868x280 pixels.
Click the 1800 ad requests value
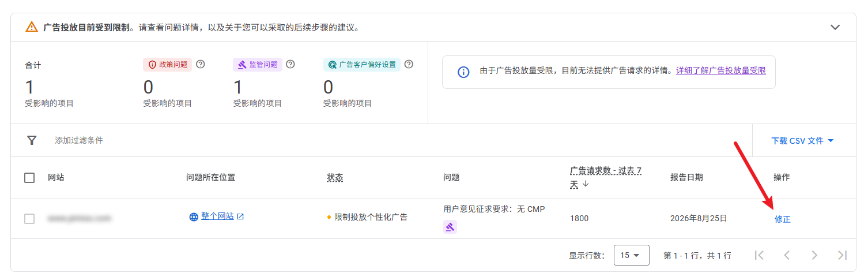(579, 219)
